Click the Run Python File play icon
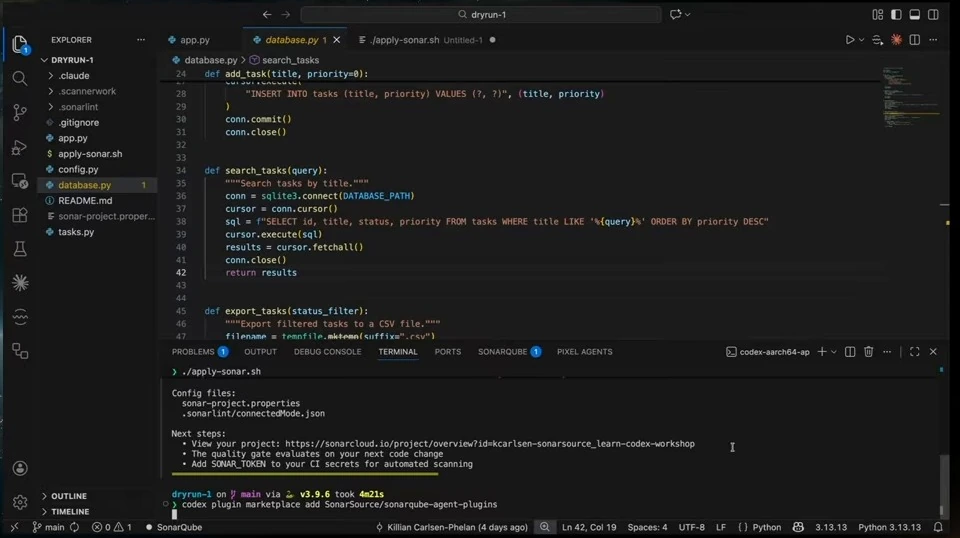Viewport: 960px width, 538px height. (849, 40)
